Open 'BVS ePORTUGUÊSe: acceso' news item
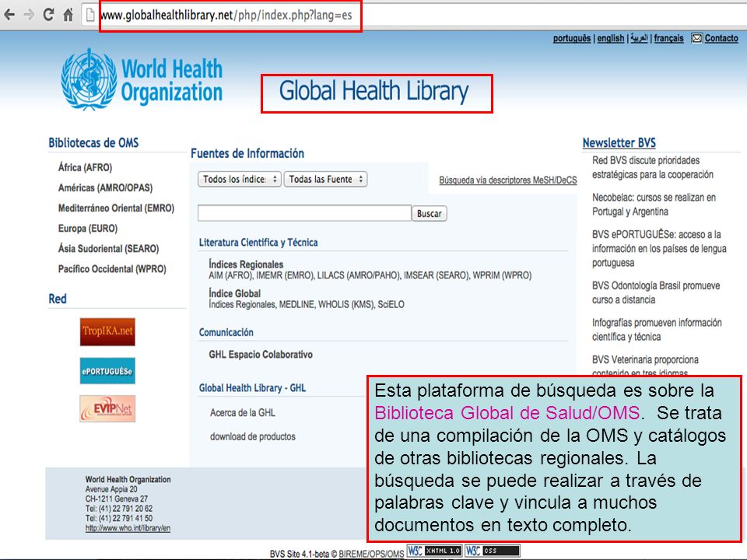This screenshot has height=560, width=747. pos(659,249)
